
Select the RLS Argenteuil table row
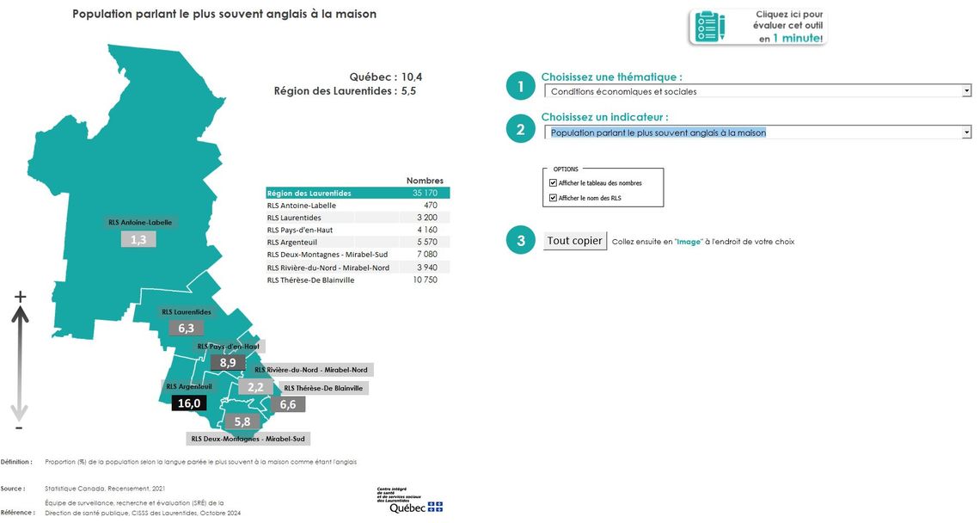358,242
